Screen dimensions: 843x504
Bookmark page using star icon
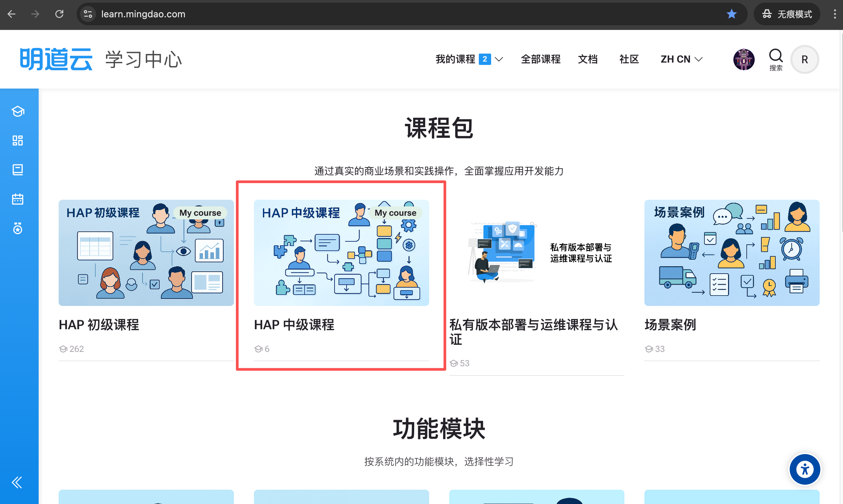[x=731, y=14]
